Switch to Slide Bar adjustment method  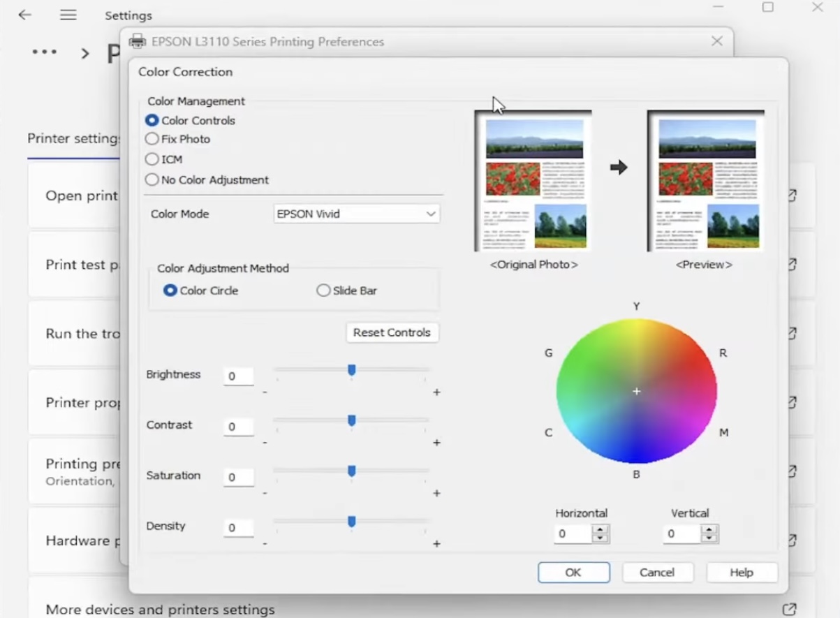click(x=323, y=290)
